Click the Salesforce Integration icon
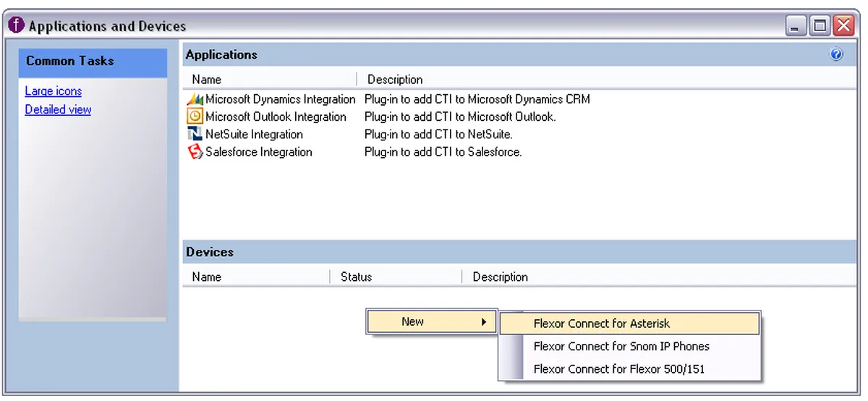This screenshot has height=401, width=868. [195, 152]
